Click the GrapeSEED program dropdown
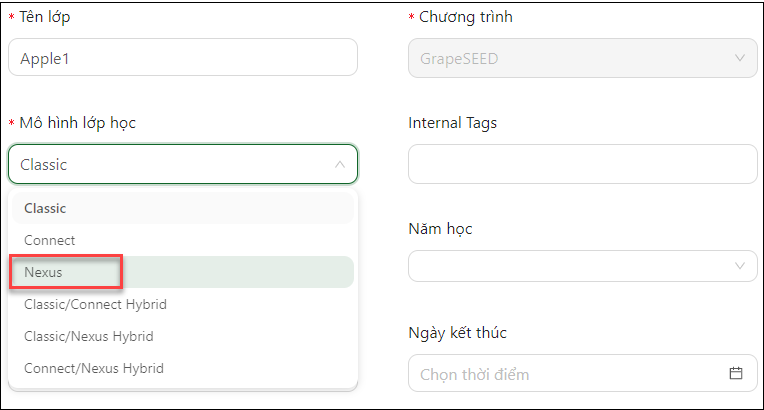This screenshot has height=410, width=764. [570, 58]
